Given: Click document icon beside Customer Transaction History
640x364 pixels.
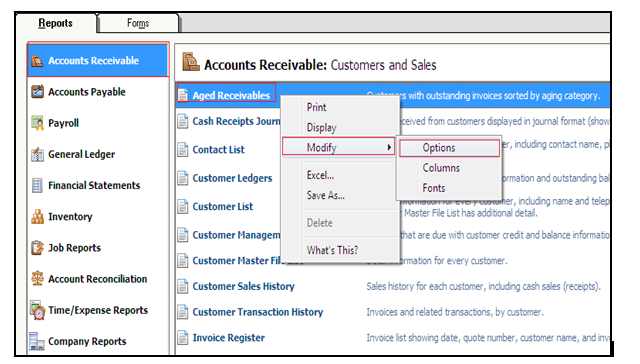Looking at the screenshot, I should 183,312.
